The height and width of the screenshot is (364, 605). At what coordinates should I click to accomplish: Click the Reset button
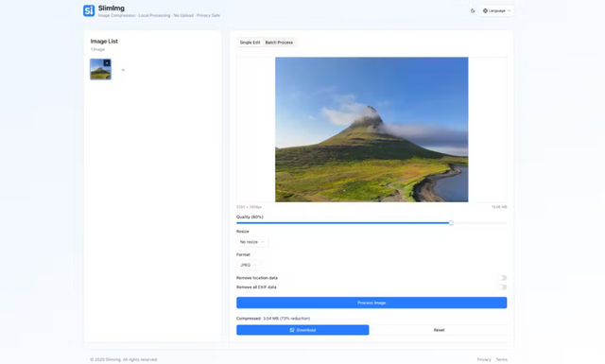click(x=439, y=330)
